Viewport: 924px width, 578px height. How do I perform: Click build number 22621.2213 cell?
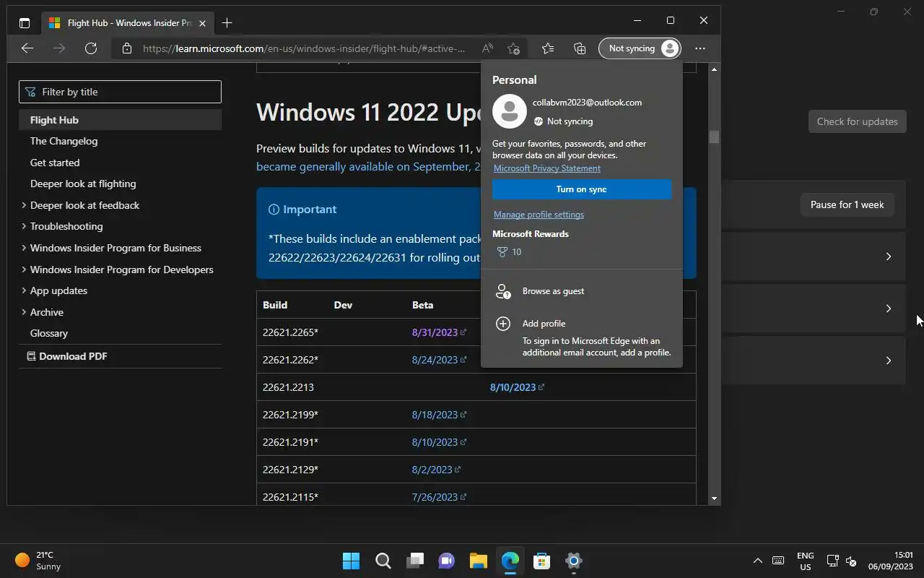coord(288,387)
